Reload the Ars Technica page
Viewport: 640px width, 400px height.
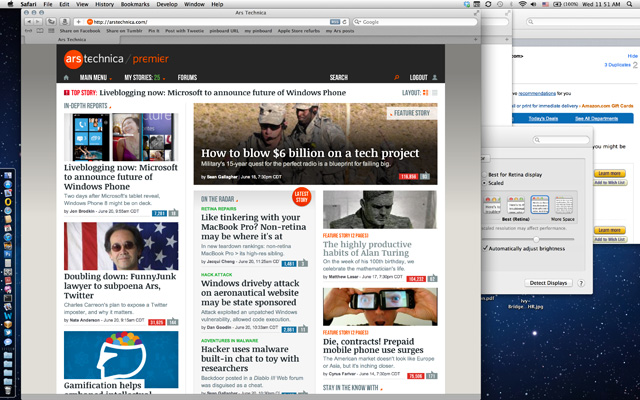(344, 22)
